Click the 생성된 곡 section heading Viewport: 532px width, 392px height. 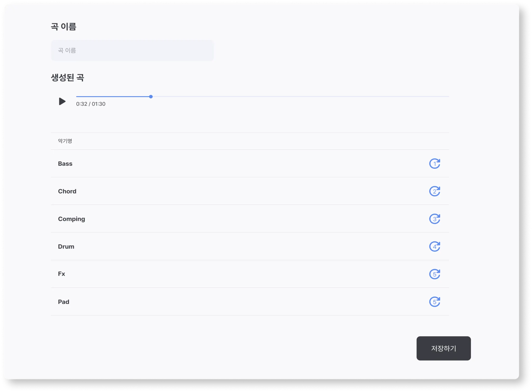tap(67, 77)
